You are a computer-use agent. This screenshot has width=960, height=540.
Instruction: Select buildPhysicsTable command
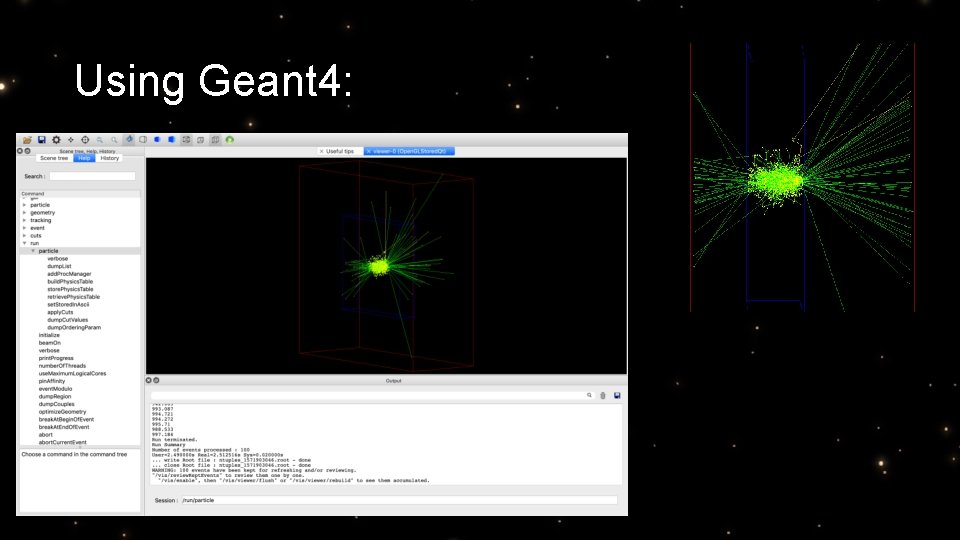tap(70, 282)
